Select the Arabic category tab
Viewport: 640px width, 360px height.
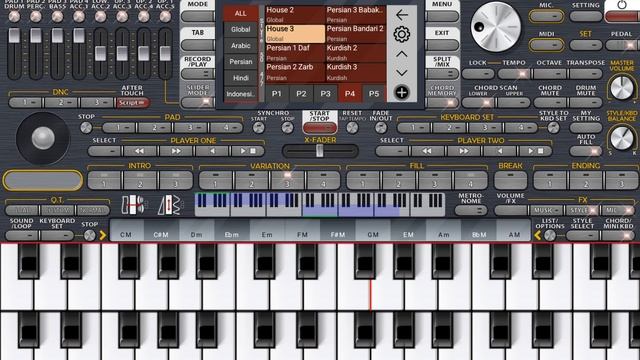tap(240, 46)
